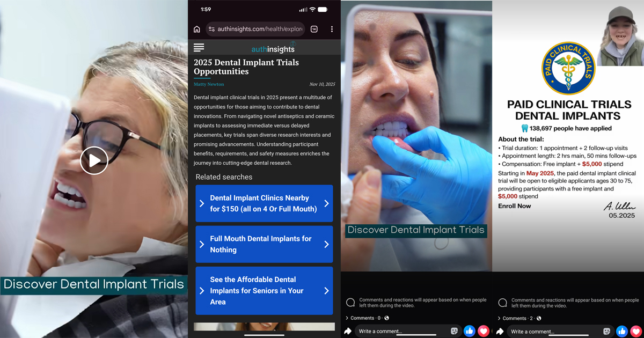Viewport: 644px width, 338px height.
Task: Tap the home icon in the browser toolbar
Action: [x=197, y=29]
